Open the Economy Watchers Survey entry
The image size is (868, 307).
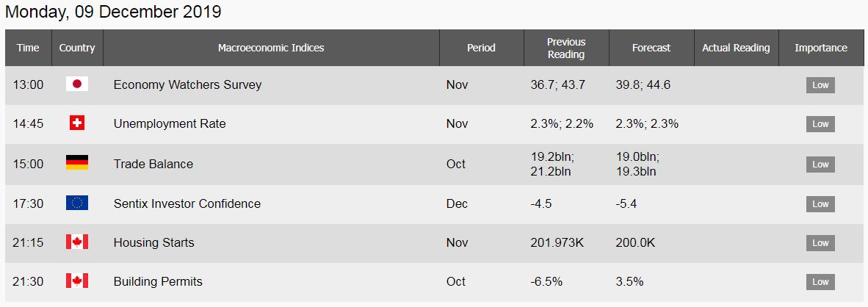click(x=188, y=84)
